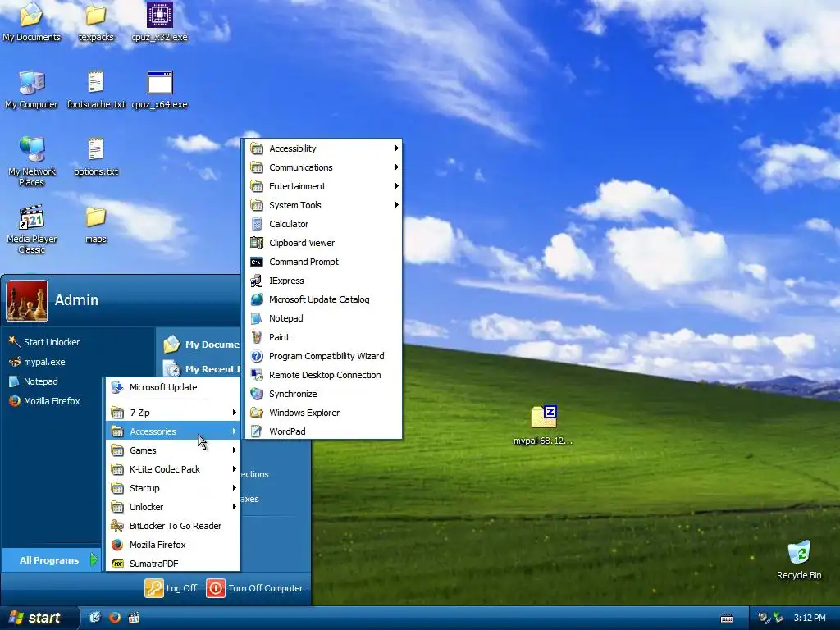Launch Start Unlocker from pinned list
Screen dimensions: 840x630
pyautogui.click(x=44, y=342)
